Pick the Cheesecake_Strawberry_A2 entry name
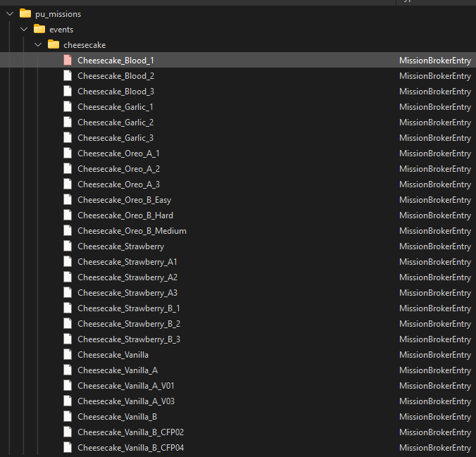The width and height of the screenshot is (476, 457). (x=127, y=277)
